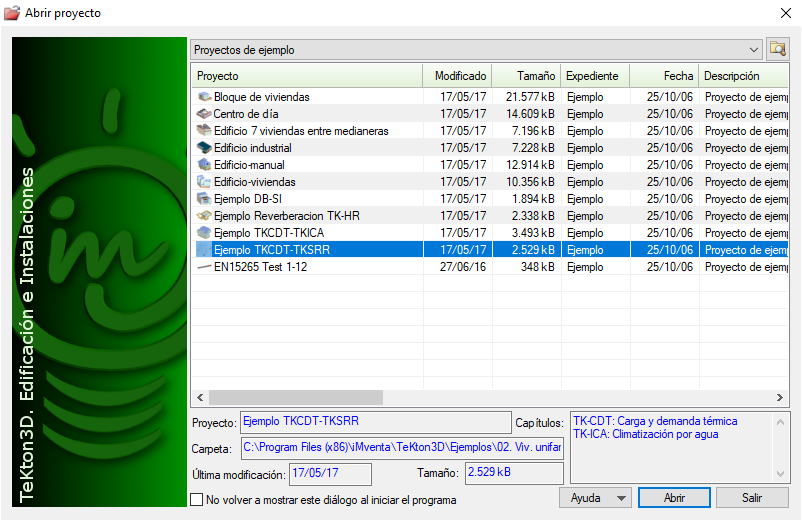Click the left arrow of horizontal scrollbar
The image size is (802, 521).
[x=200, y=397]
